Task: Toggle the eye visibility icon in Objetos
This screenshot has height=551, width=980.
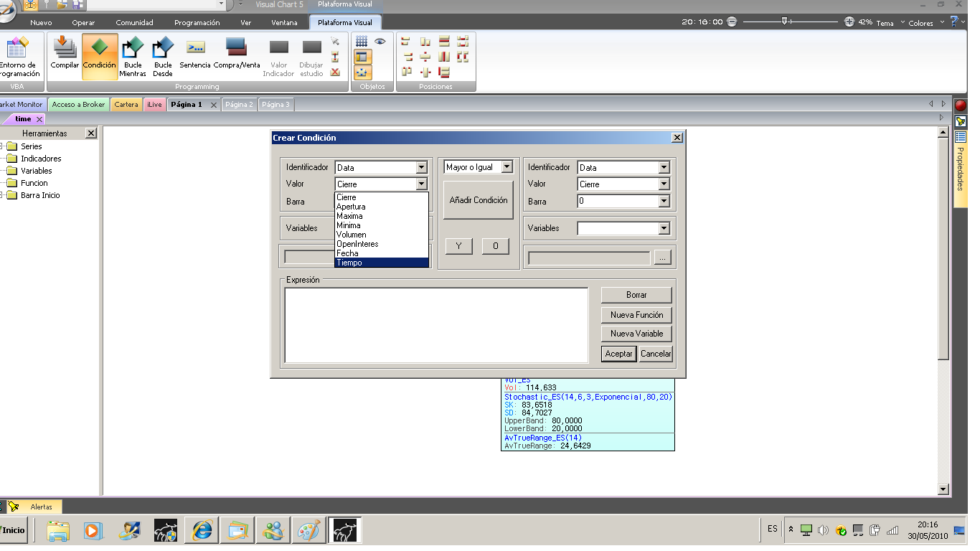Action: 380,42
